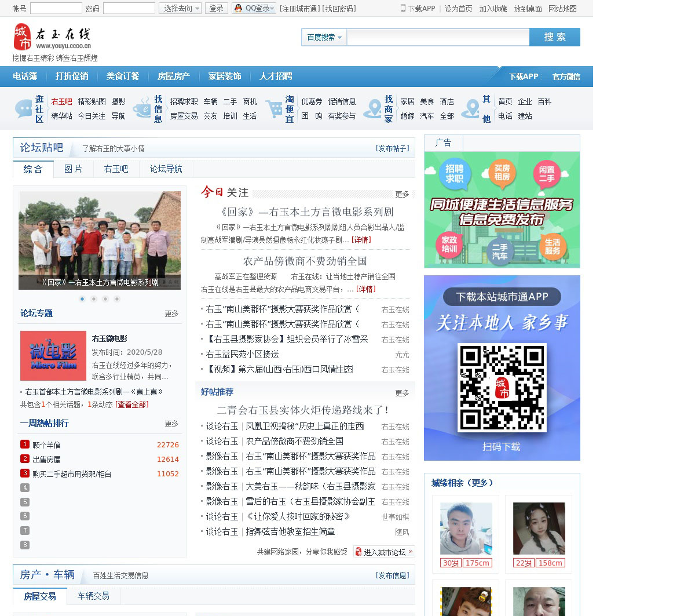The image size is (695, 616).
Task: Click the QQ penguin login icon
Action: click(x=238, y=8)
